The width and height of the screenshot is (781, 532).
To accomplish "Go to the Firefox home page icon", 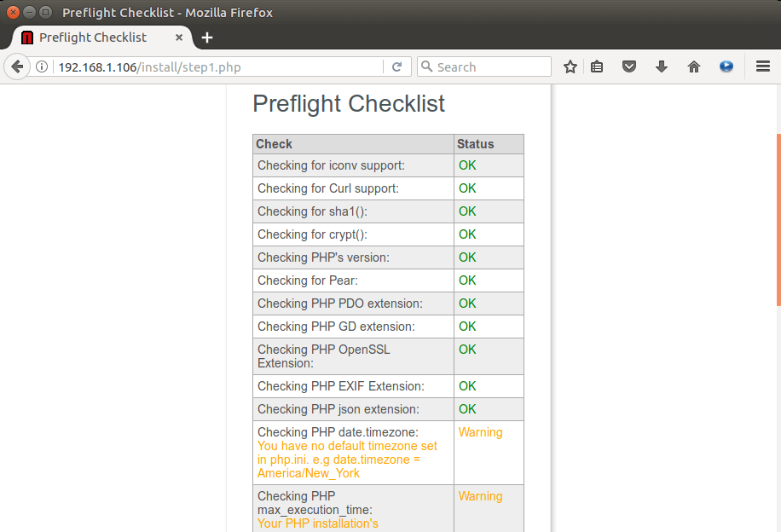I will tap(694, 66).
